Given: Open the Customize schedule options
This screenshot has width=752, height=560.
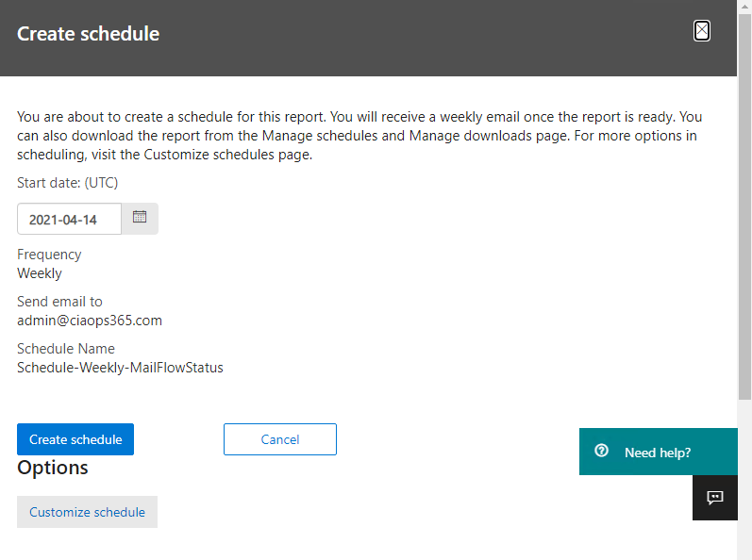Looking at the screenshot, I should point(87,512).
